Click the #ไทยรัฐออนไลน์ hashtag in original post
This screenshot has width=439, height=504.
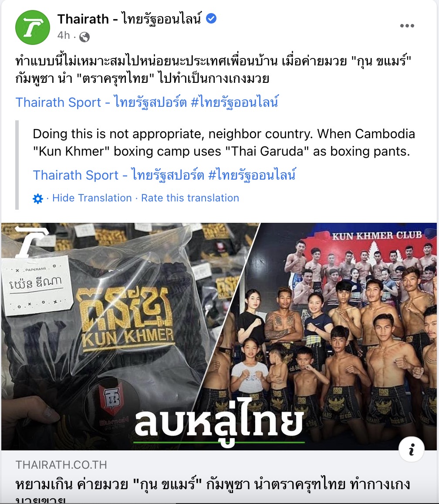point(235,102)
